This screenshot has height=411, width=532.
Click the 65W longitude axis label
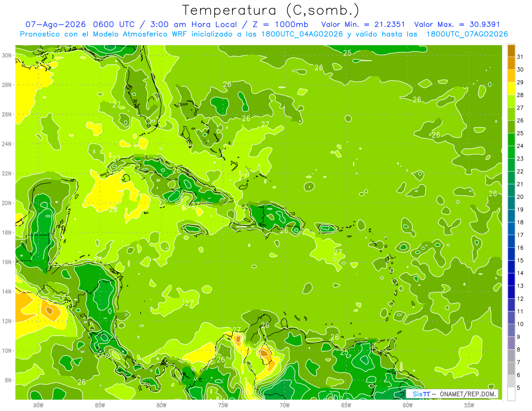(346, 405)
